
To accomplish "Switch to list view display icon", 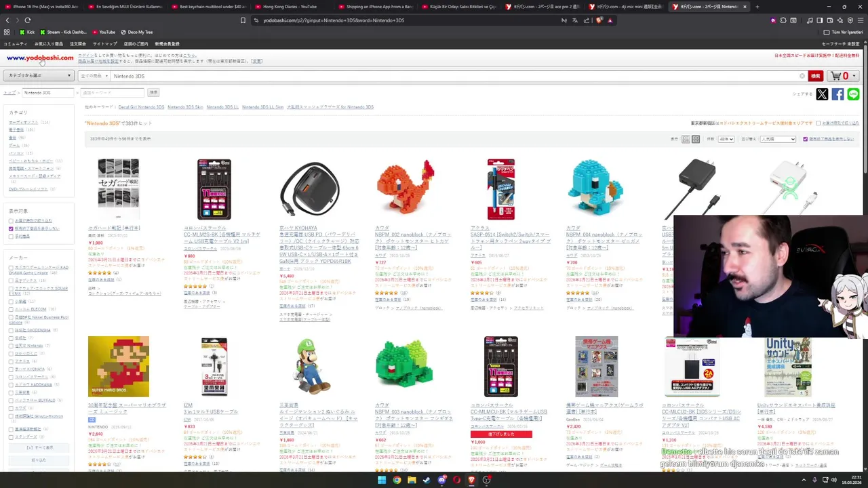I will click(x=686, y=139).
